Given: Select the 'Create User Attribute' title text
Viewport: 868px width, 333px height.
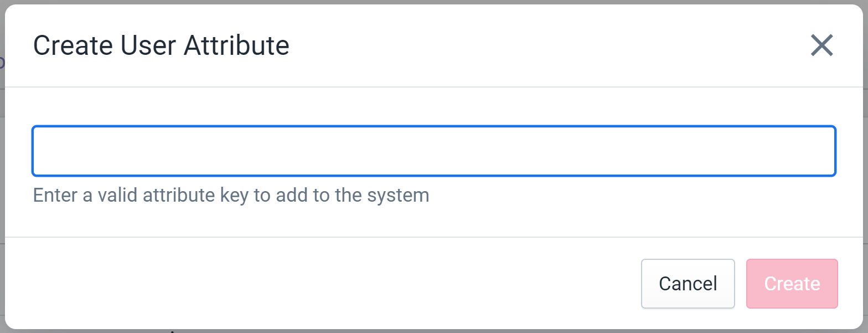Looking at the screenshot, I should 162,45.
